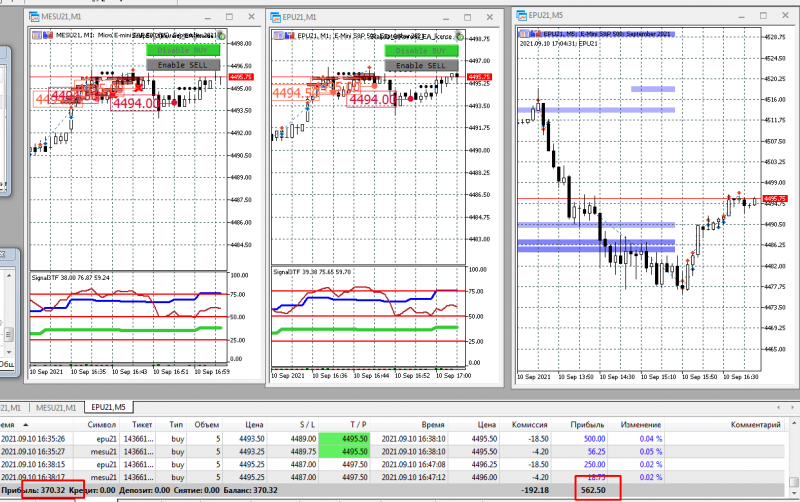
Task: Click the 56.25 profit value
Action: click(x=596, y=451)
